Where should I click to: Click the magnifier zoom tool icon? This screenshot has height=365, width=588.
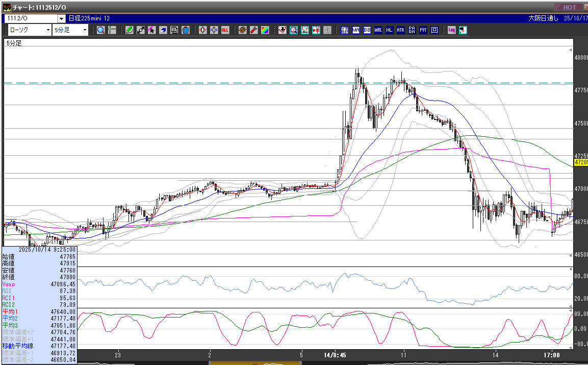tap(101, 30)
